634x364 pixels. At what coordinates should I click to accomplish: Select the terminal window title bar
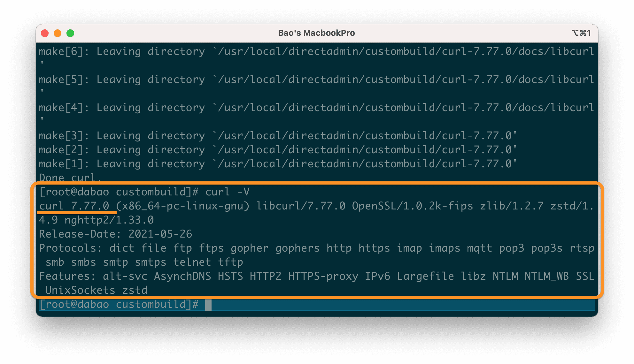coord(317,32)
